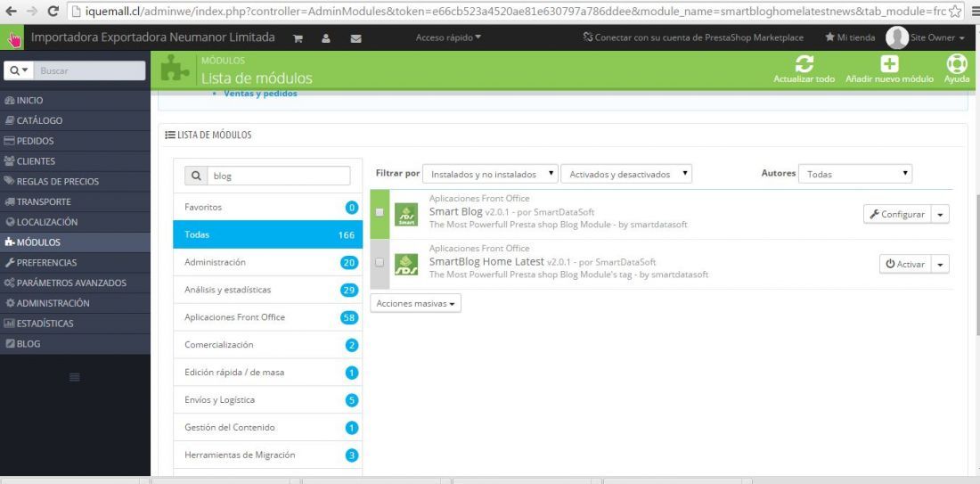Reload the page with the refresh icon

[x=53, y=11]
